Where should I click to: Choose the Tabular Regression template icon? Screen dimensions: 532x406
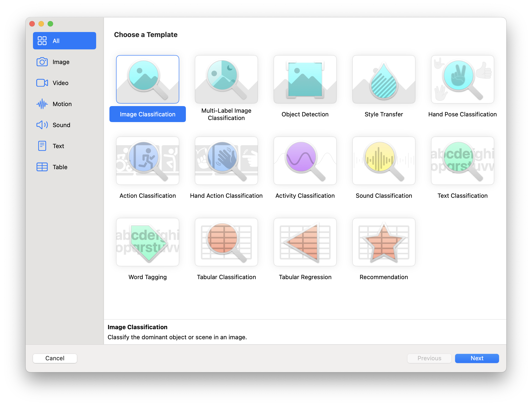[x=305, y=242]
